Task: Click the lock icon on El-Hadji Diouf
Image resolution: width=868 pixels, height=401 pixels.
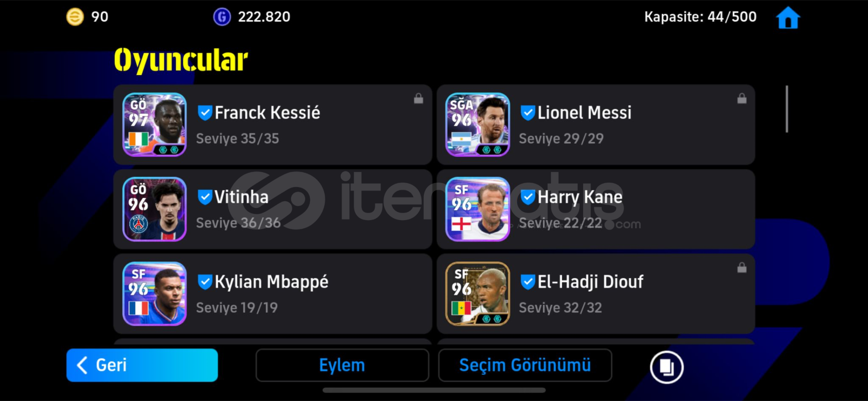Action: tap(742, 268)
